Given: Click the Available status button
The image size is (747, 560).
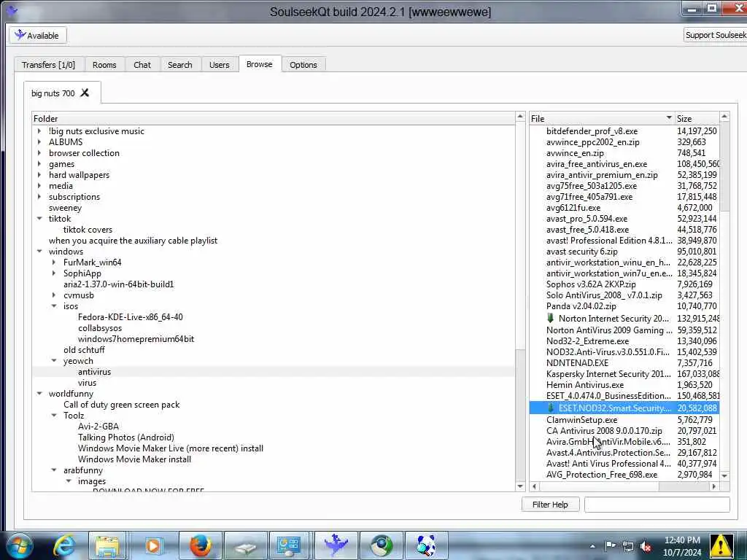Looking at the screenshot, I should pyautogui.click(x=38, y=35).
